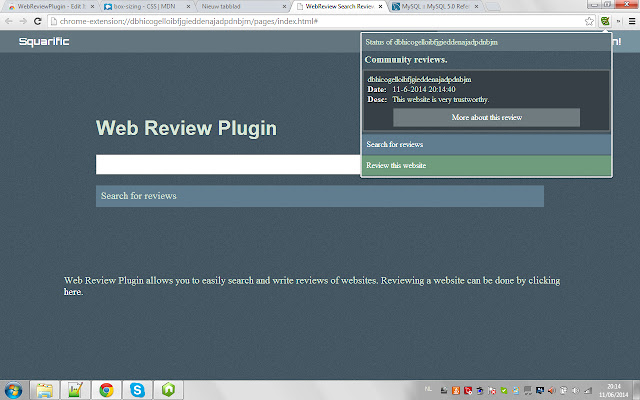
Task: Click the Squarific logo
Action: [x=44, y=42]
